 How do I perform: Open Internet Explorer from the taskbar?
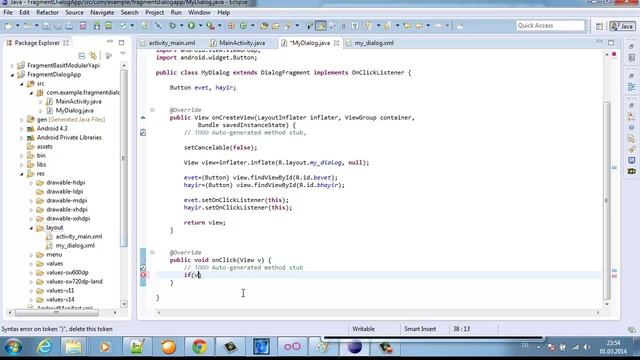(44, 347)
